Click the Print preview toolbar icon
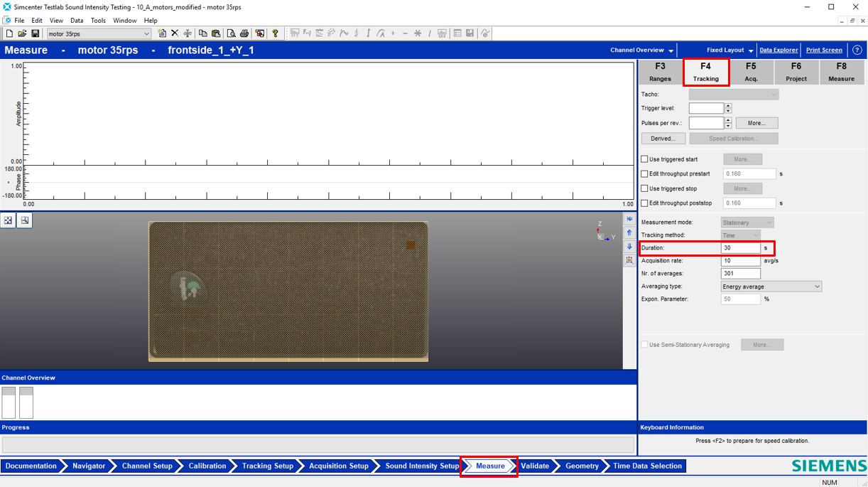Image resolution: width=868 pixels, height=487 pixels. coord(231,33)
